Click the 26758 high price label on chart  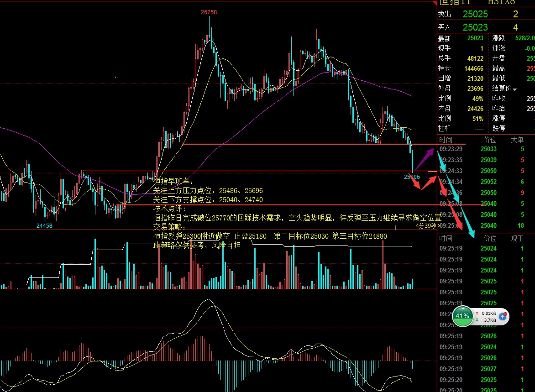click(209, 12)
